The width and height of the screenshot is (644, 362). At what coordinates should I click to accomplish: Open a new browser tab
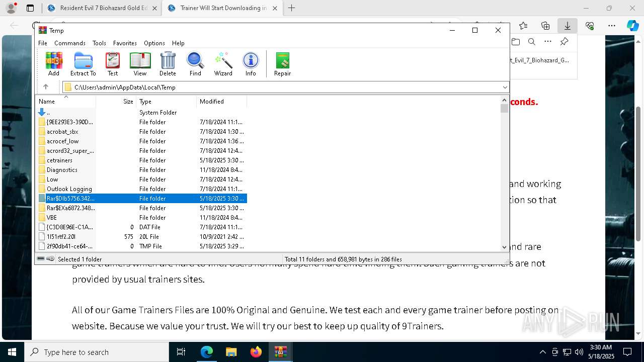[291, 8]
